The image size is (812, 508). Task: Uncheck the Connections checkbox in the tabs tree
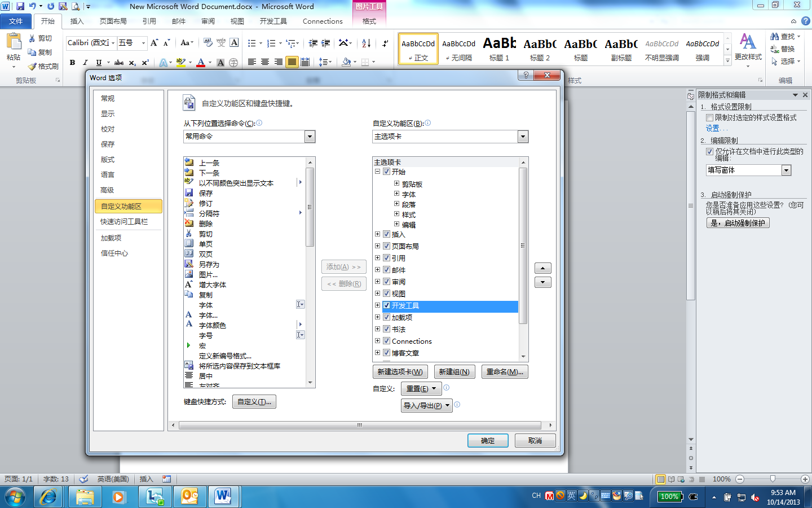pos(386,341)
